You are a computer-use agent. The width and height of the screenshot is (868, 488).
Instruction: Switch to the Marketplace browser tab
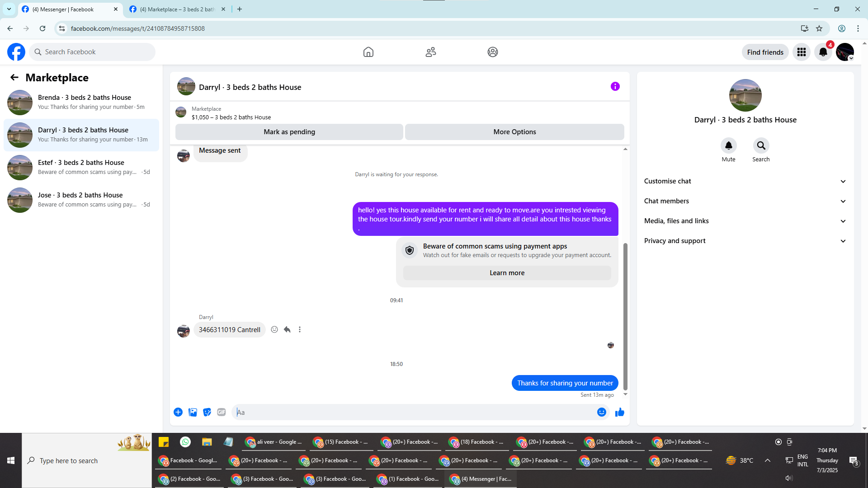(176, 9)
